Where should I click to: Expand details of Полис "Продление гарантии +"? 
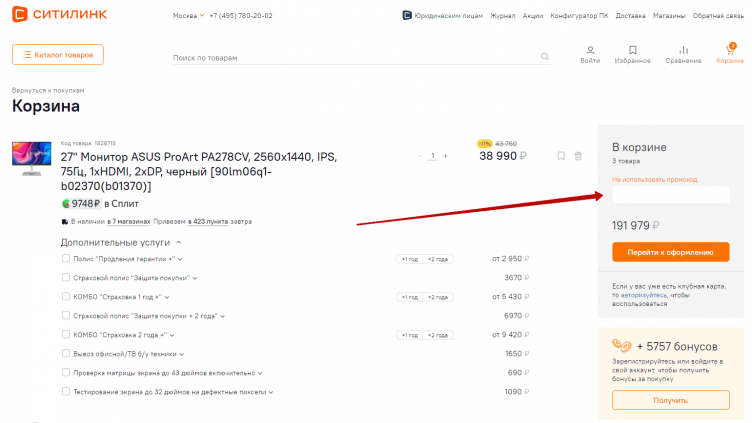tap(180, 259)
